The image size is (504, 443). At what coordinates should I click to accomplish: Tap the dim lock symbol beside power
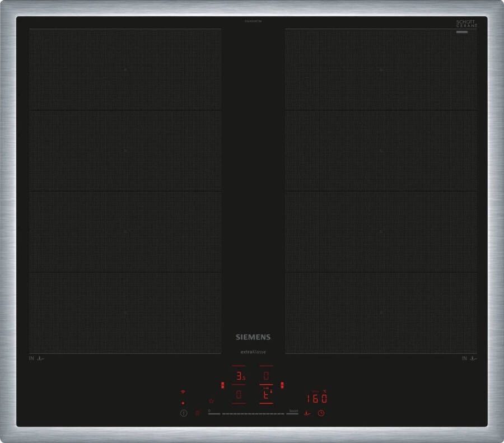click(197, 413)
